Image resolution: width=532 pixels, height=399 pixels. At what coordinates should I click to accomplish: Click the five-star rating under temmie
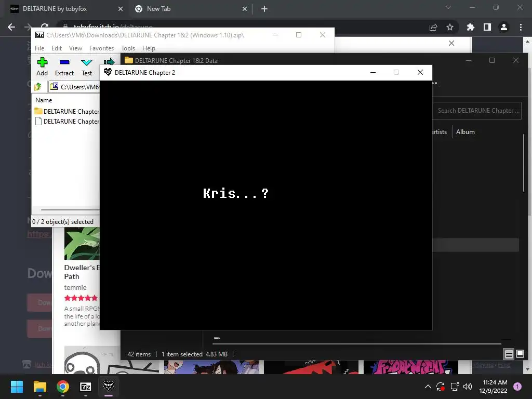(x=81, y=298)
